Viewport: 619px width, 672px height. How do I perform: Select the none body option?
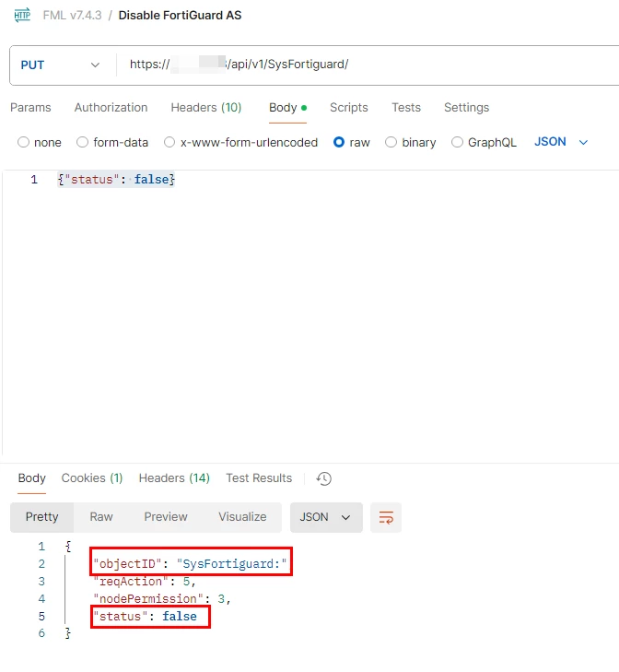pyautogui.click(x=40, y=142)
